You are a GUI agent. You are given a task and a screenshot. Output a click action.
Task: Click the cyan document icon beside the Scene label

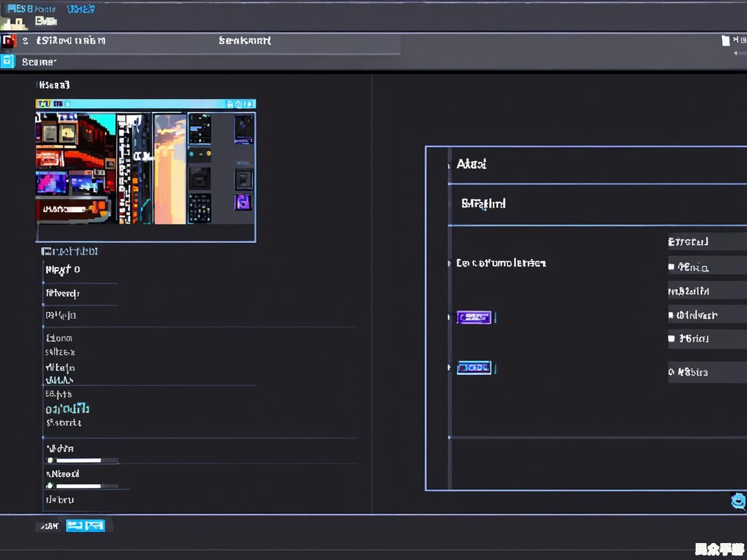coord(8,61)
